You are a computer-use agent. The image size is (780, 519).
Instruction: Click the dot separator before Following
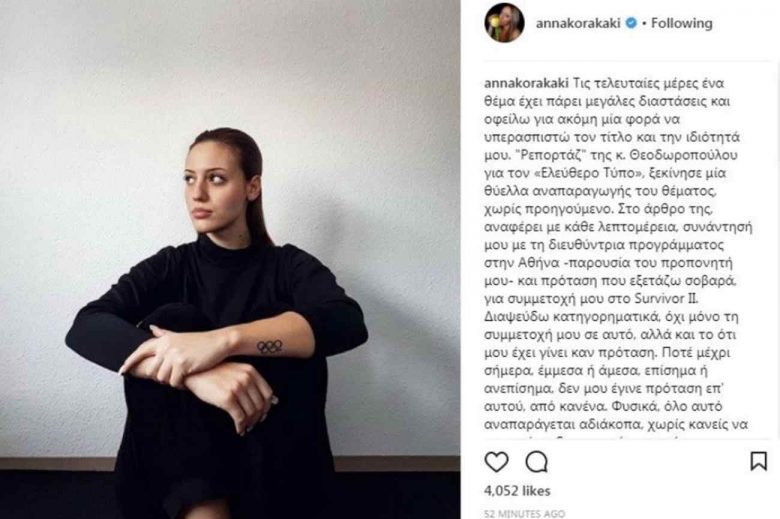644,23
